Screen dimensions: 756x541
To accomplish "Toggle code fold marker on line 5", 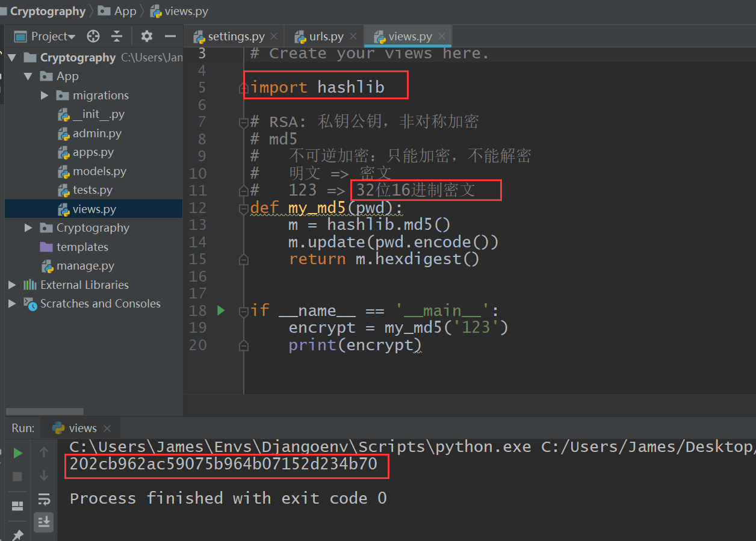I will 243,88.
